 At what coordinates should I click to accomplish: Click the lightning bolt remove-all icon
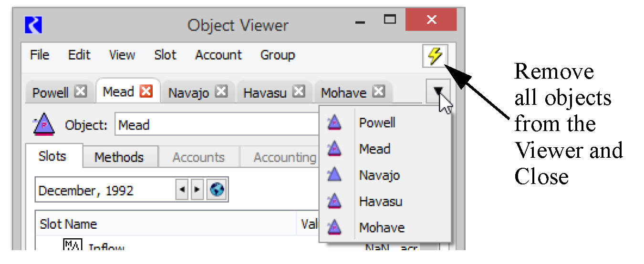(435, 56)
